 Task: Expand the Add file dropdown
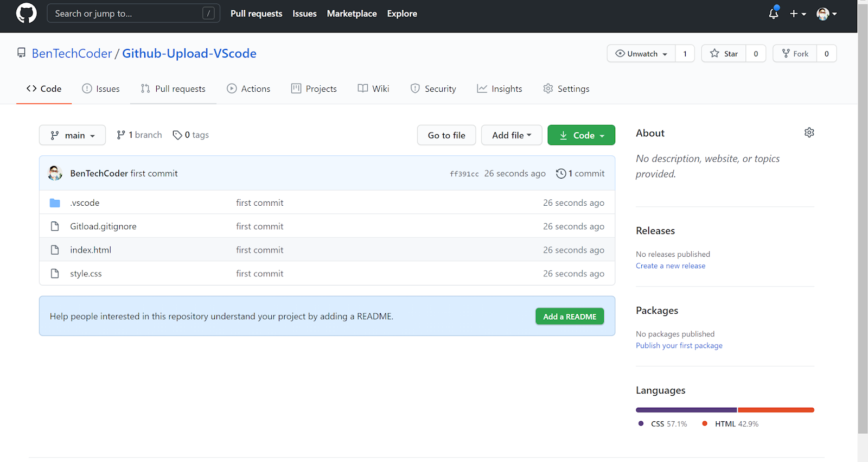pos(512,135)
